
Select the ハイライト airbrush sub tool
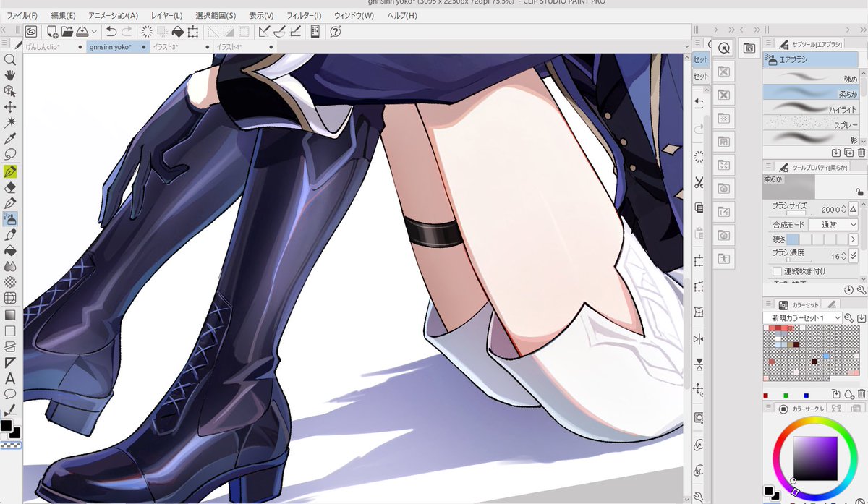click(x=810, y=107)
